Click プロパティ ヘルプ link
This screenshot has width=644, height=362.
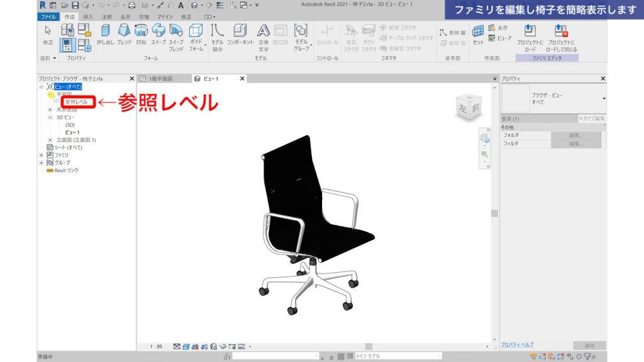(517, 345)
